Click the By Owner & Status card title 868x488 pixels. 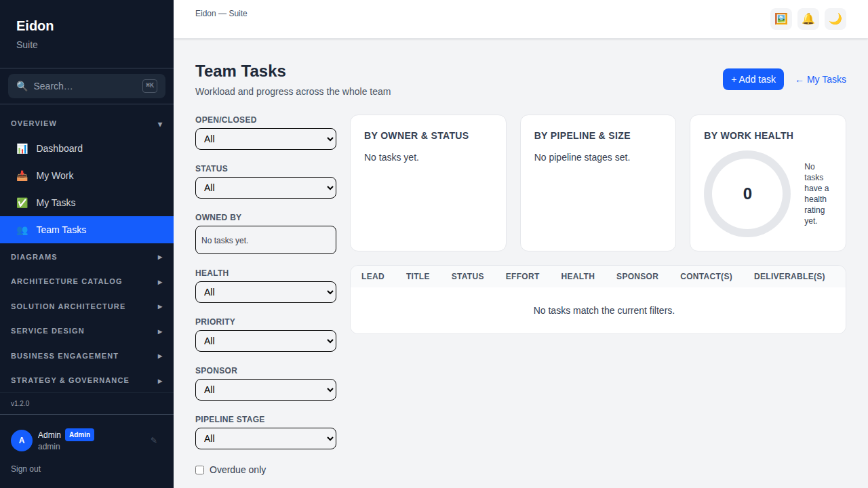tap(416, 136)
